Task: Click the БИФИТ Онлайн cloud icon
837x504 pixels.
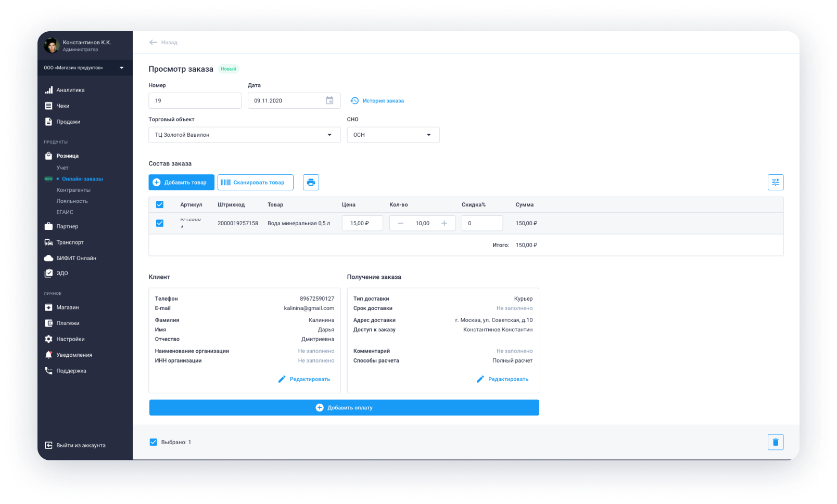Action: point(48,258)
